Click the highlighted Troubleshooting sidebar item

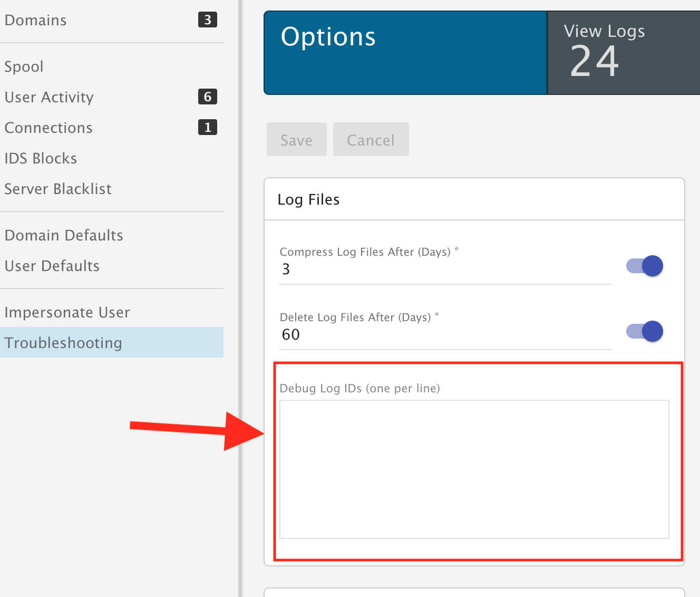pos(63,343)
